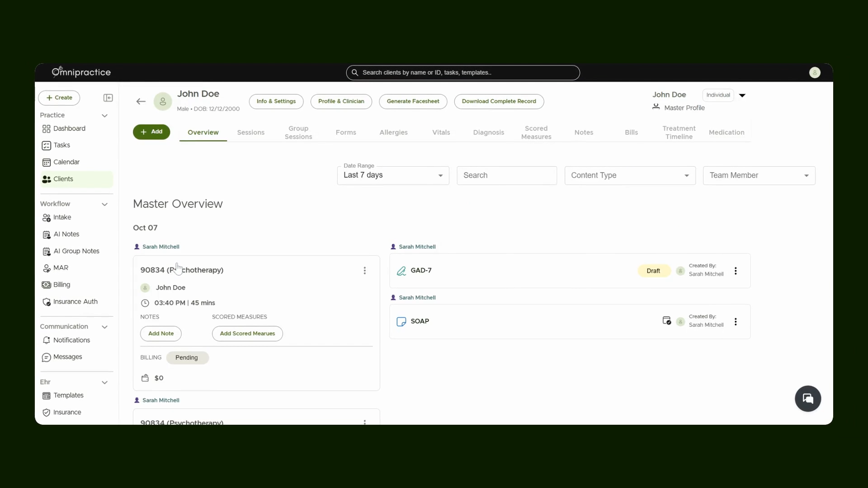Image resolution: width=868 pixels, height=488 pixels.
Task: Open MAR in the Workflow sidebar
Action: [x=60, y=268]
